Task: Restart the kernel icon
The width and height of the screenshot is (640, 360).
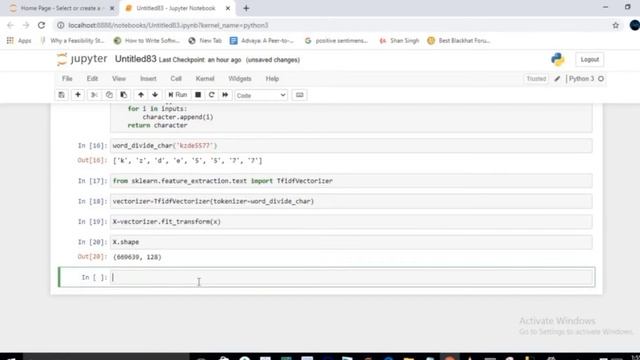Action: (x=211, y=95)
